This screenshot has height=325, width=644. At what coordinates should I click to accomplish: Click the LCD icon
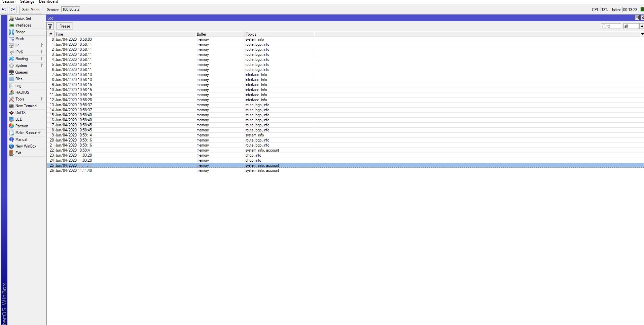[x=11, y=119]
